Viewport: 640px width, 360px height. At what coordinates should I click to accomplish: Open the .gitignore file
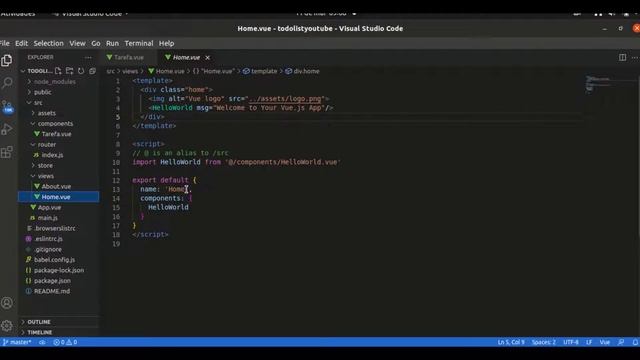pyautogui.click(x=48, y=249)
